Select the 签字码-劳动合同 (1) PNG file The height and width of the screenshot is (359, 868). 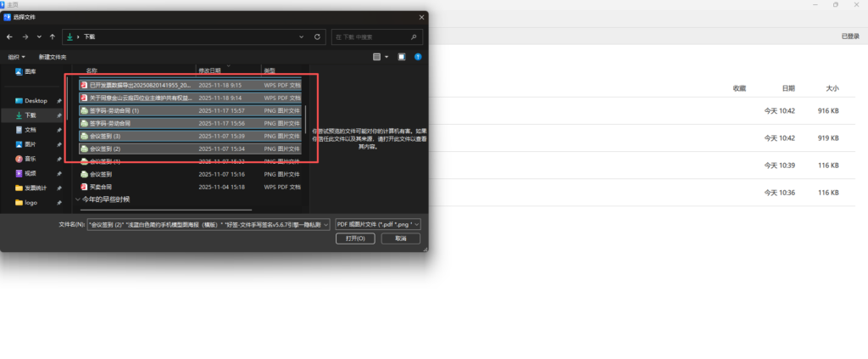click(x=114, y=110)
